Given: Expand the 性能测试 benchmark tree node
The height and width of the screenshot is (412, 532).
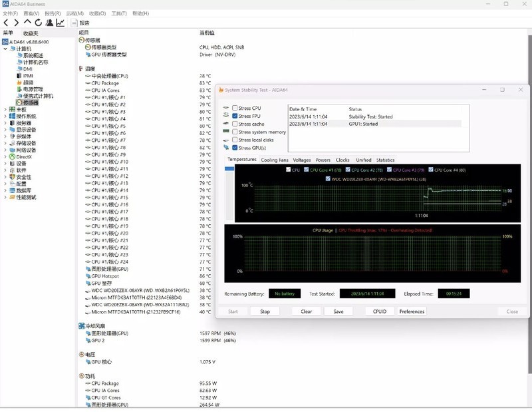Looking at the screenshot, I should [5, 197].
